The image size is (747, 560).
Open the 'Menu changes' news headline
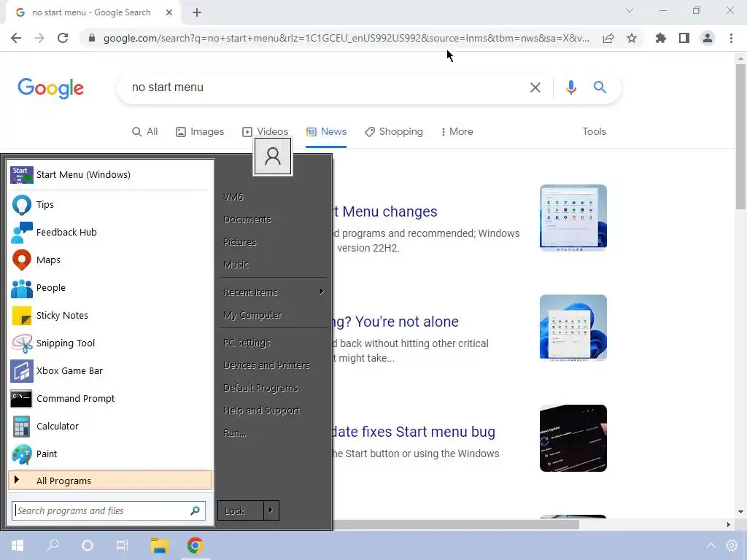pyautogui.click(x=384, y=211)
